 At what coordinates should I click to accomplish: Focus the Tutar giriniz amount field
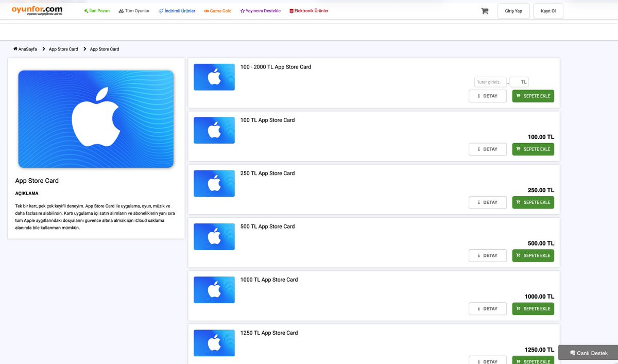[490, 82]
